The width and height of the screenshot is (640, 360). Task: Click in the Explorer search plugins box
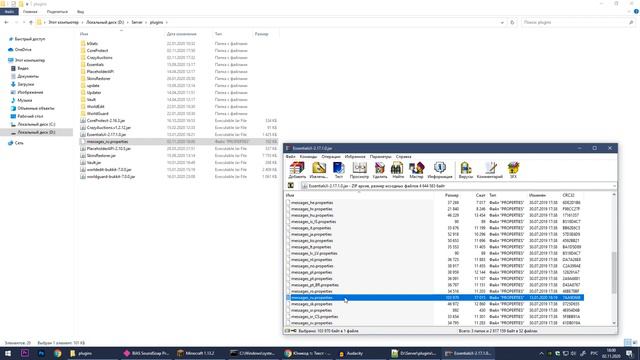pyautogui.click(x=578, y=22)
